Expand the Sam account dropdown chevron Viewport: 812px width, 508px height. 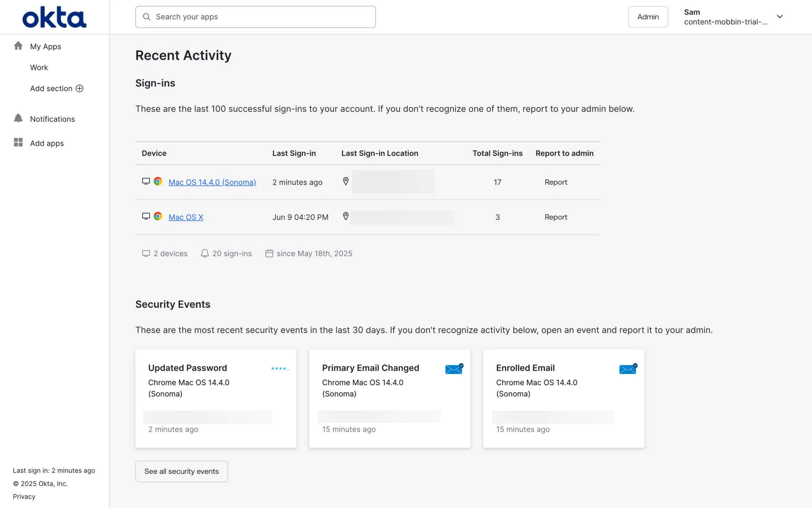coord(779,17)
